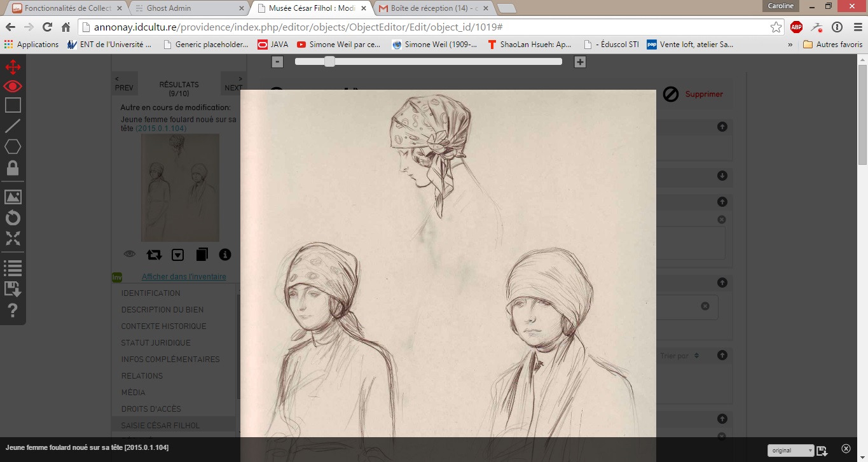
Task: Close the image viewer overlay
Action: pyautogui.click(x=846, y=449)
